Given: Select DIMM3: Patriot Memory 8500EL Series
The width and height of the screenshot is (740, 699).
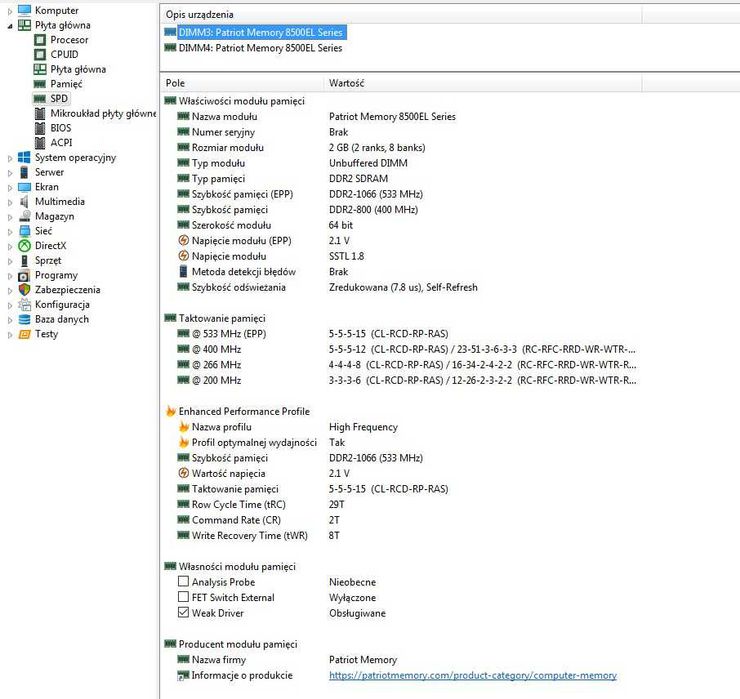Looking at the screenshot, I should tap(261, 33).
